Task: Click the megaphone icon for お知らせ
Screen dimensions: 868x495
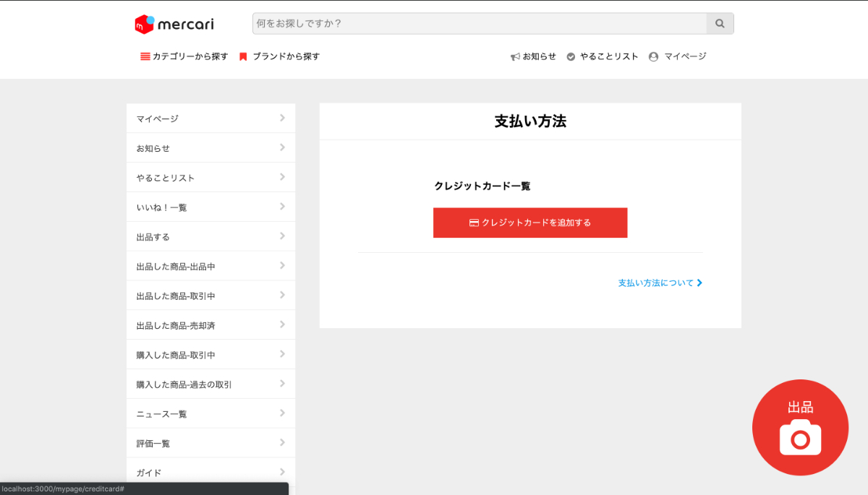Action: click(x=515, y=56)
